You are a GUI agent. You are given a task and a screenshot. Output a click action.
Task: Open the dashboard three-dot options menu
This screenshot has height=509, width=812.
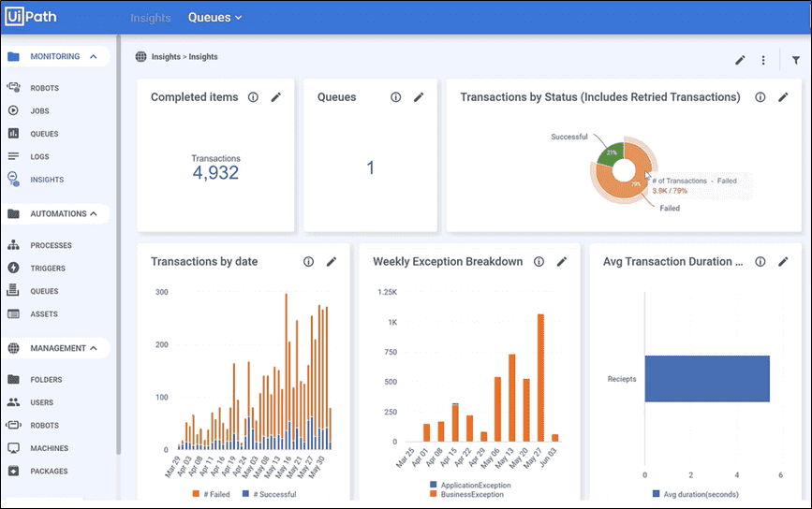pyautogui.click(x=763, y=61)
